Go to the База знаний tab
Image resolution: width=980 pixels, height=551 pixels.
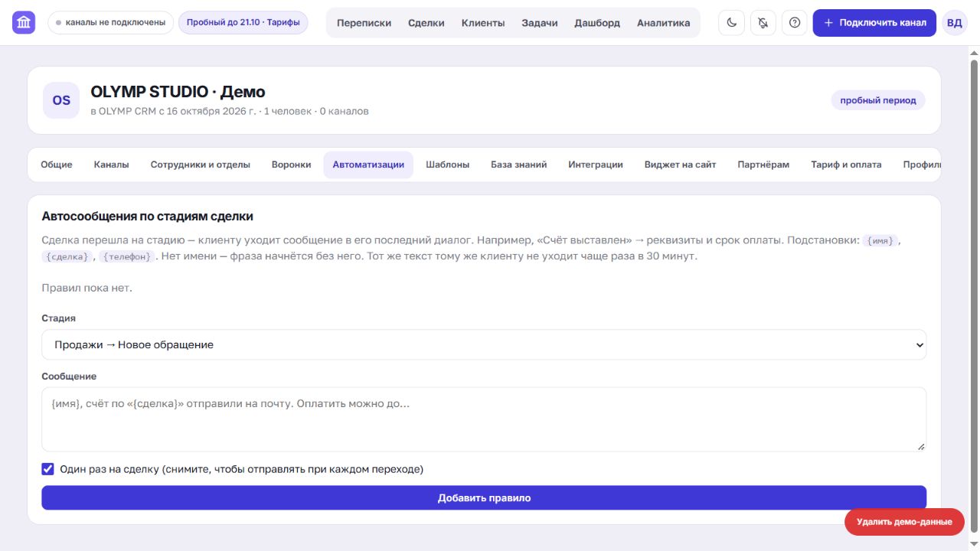click(x=519, y=165)
